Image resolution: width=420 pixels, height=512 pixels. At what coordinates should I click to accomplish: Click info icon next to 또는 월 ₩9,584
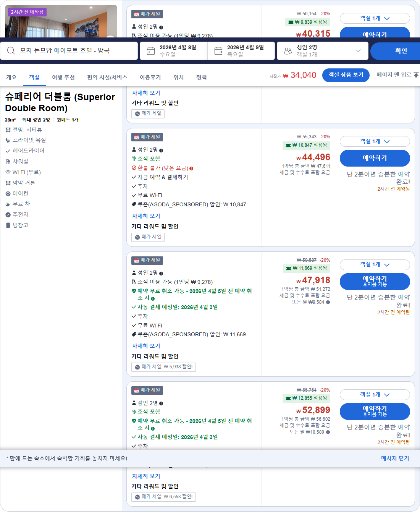328,302
